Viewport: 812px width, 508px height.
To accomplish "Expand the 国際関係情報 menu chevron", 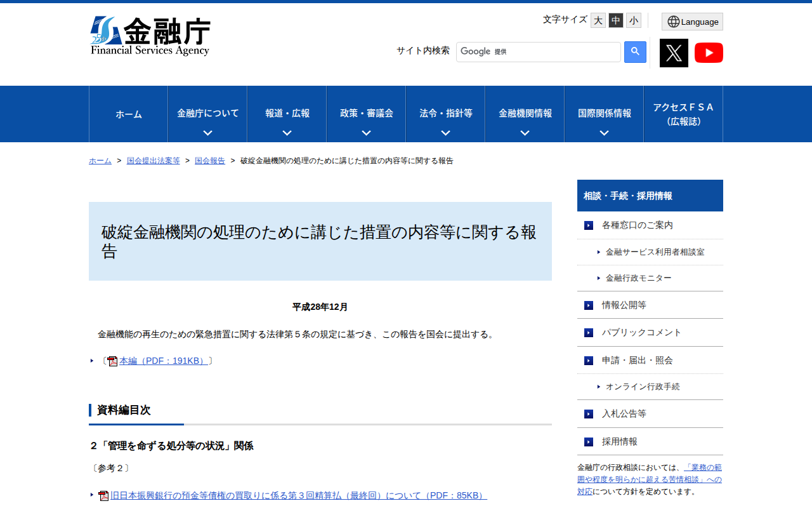I will pyautogui.click(x=604, y=133).
